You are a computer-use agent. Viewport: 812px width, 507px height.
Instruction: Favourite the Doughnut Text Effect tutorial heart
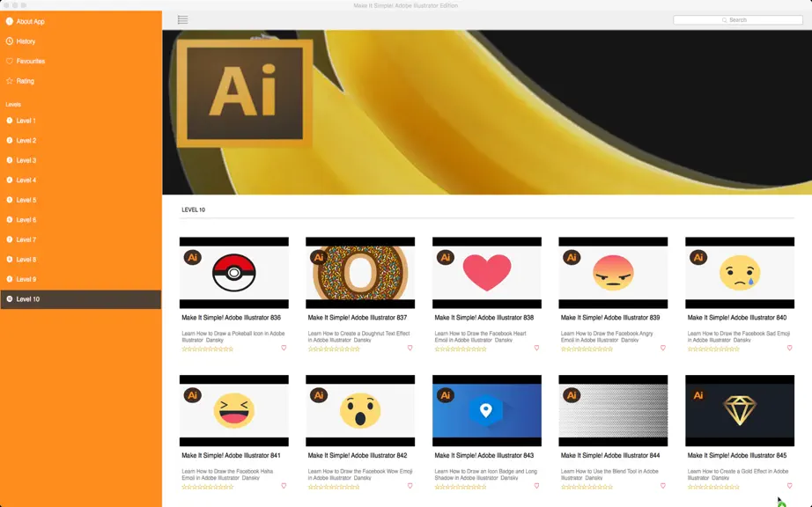410,348
